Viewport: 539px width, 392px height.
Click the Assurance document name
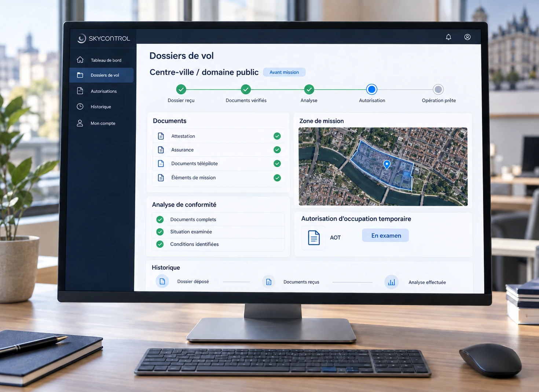[x=182, y=150]
